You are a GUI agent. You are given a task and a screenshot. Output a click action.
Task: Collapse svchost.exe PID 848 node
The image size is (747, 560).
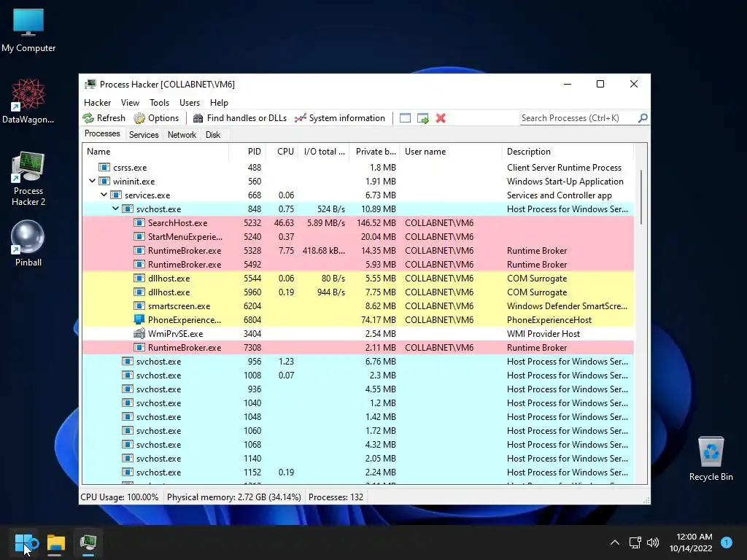click(x=115, y=209)
